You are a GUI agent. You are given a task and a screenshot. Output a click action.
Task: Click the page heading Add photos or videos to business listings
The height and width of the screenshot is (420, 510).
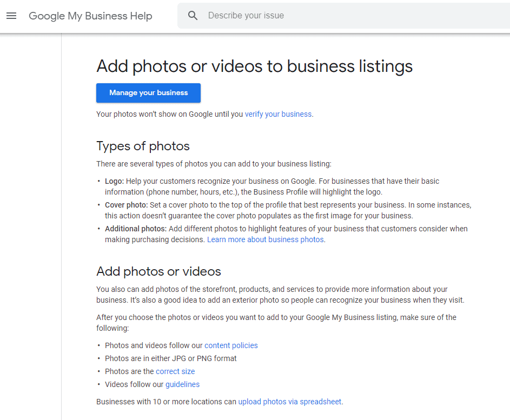(x=254, y=66)
